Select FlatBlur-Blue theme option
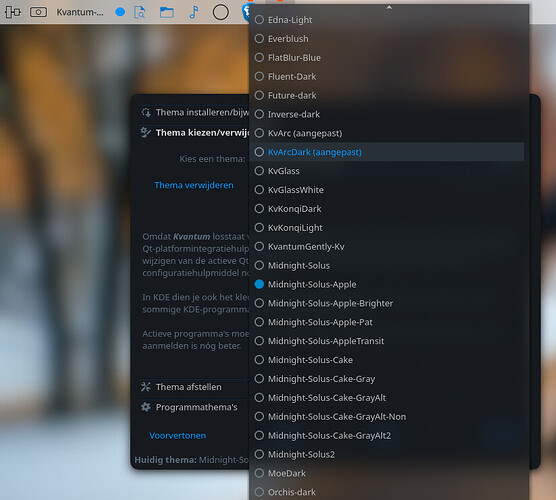This screenshot has width=556, height=500. [x=387, y=57]
